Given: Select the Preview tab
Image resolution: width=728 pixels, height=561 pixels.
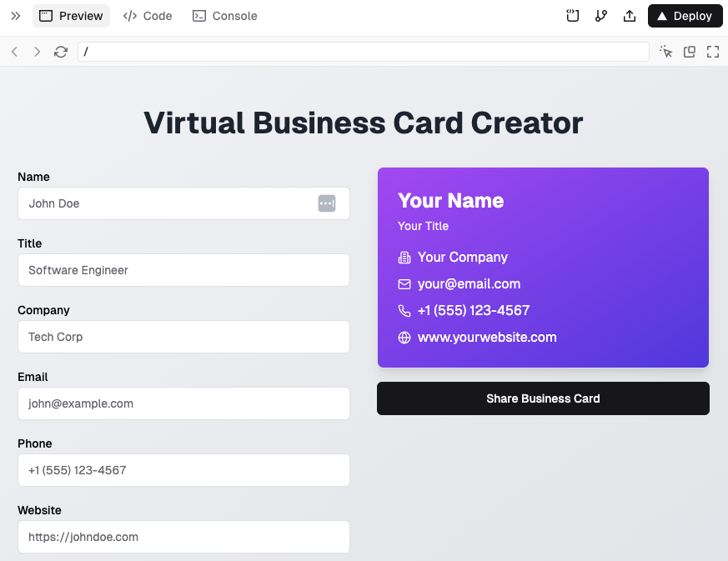Looking at the screenshot, I should pyautogui.click(x=72, y=16).
